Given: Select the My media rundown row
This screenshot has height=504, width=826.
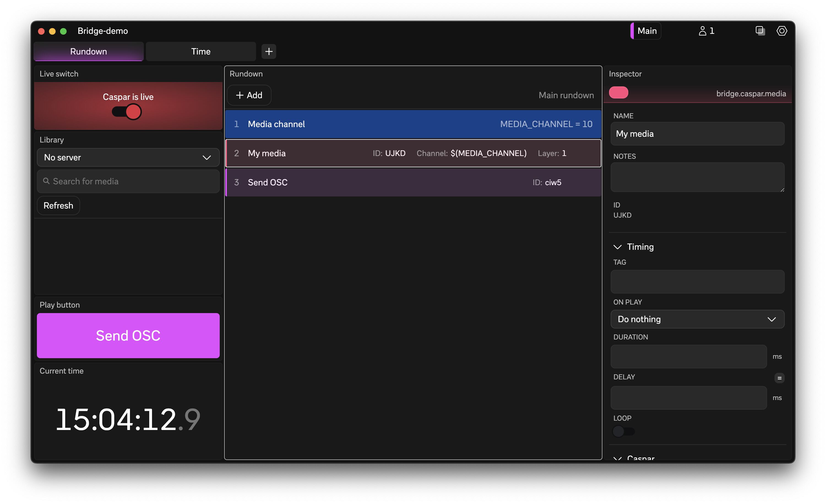Looking at the screenshot, I should (x=413, y=153).
